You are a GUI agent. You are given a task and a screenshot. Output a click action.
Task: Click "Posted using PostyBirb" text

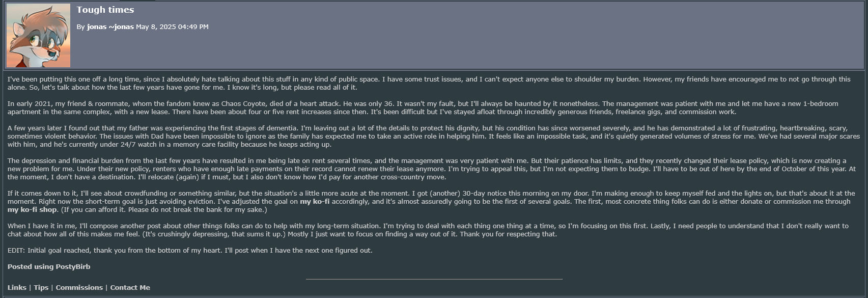pyautogui.click(x=49, y=267)
